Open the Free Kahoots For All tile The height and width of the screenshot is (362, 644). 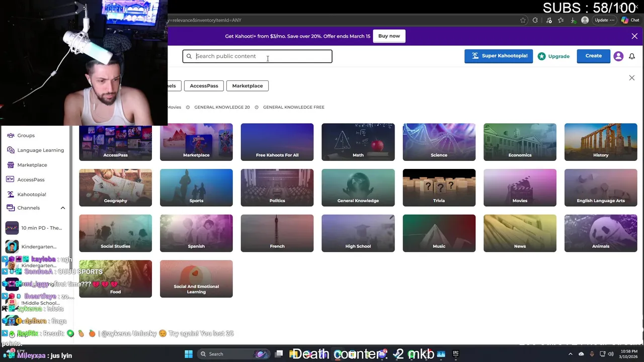[277, 142]
